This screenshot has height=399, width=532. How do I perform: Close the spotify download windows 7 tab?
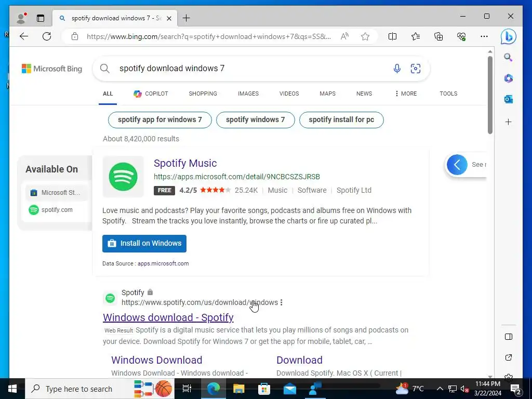[x=169, y=18]
